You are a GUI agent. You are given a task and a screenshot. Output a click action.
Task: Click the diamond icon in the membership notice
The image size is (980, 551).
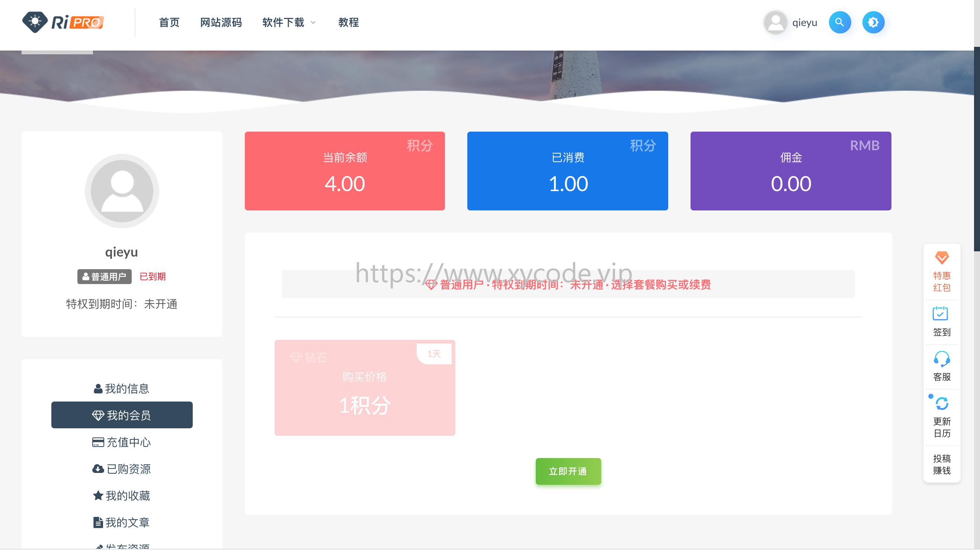tap(430, 284)
